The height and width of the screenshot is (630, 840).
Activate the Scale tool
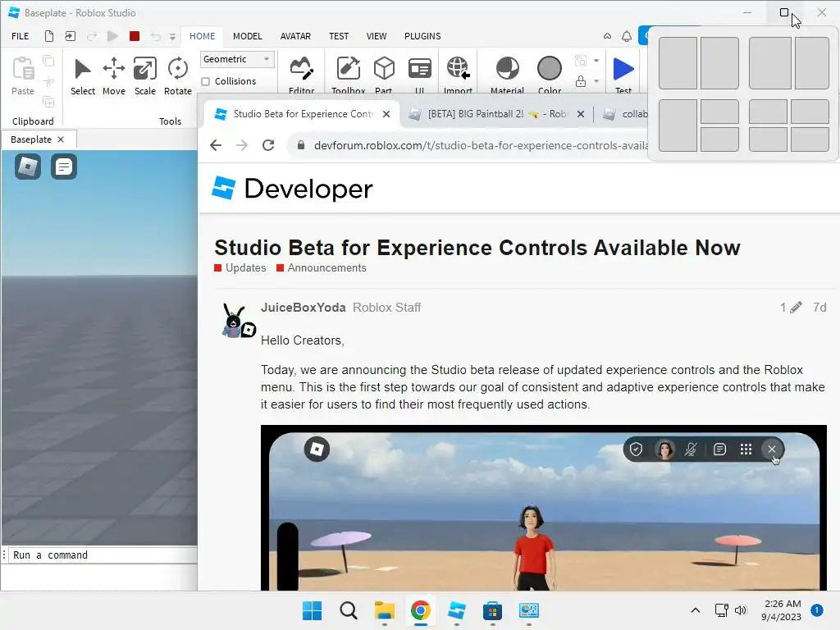[144, 76]
